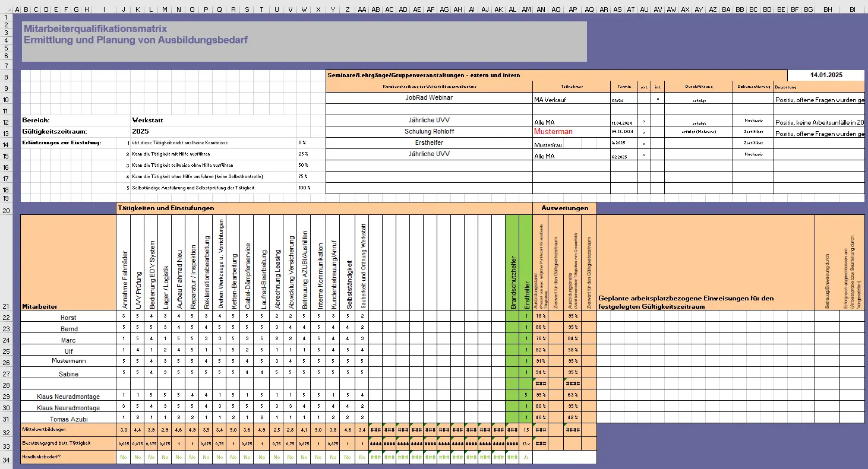The image size is (868, 469).
Task: Select column header AN
Action: coord(541,9)
